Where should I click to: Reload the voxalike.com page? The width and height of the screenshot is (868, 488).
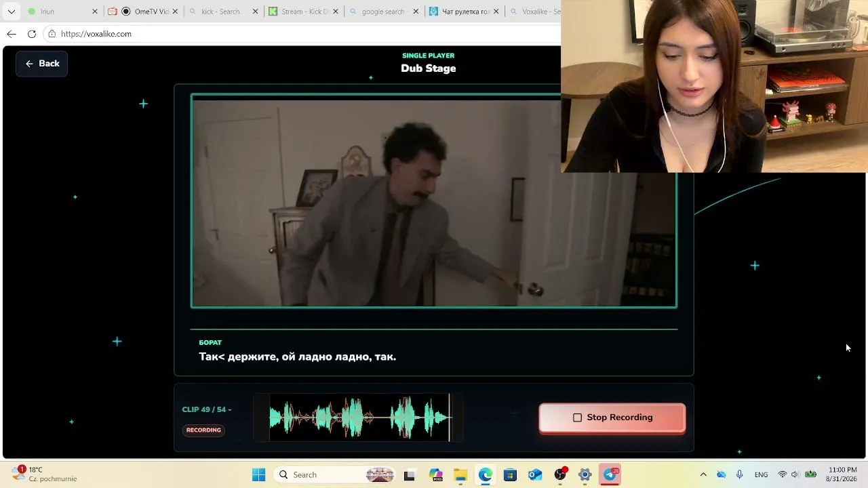pyautogui.click(x=32, y=34)
